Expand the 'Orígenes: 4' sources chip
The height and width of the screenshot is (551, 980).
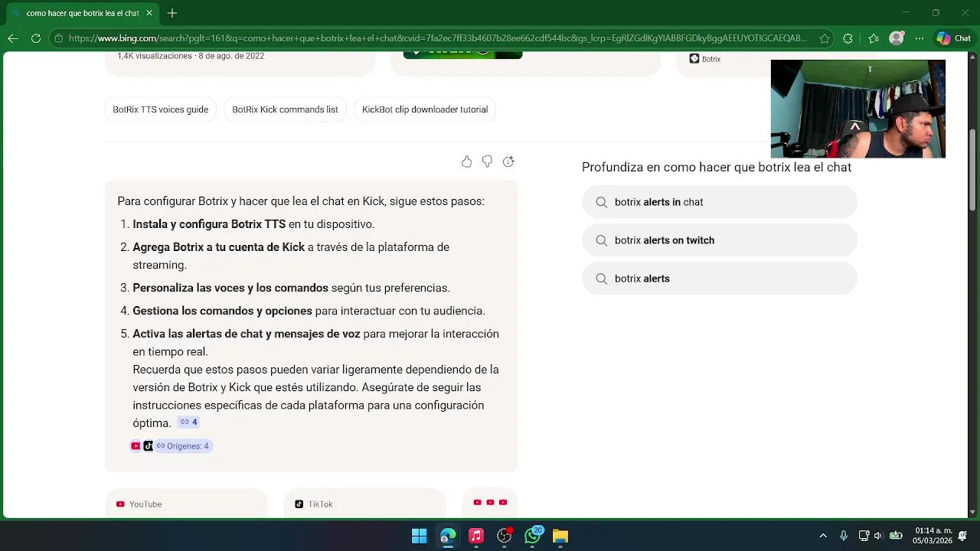point(183,446)
